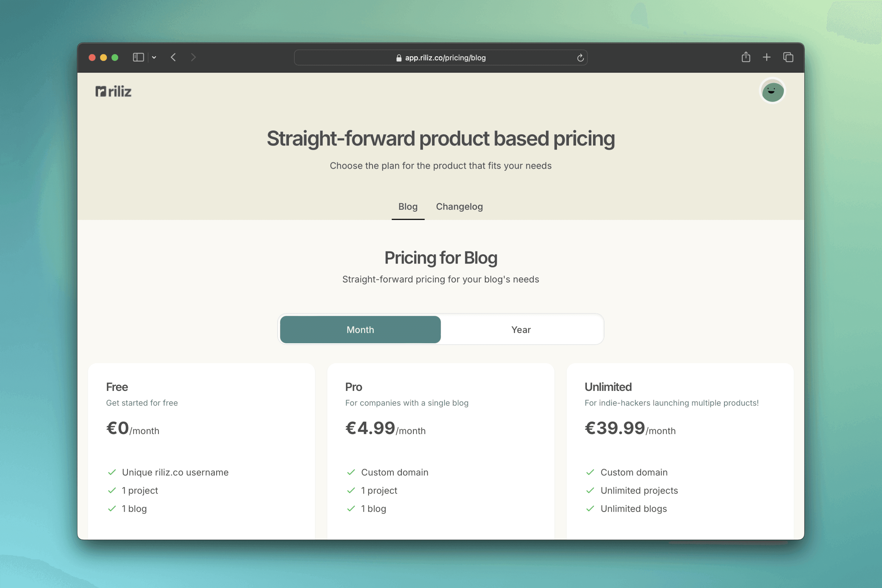Click the Month billing button
Screen dimensions: 882x588
click(x=360, y=329)
